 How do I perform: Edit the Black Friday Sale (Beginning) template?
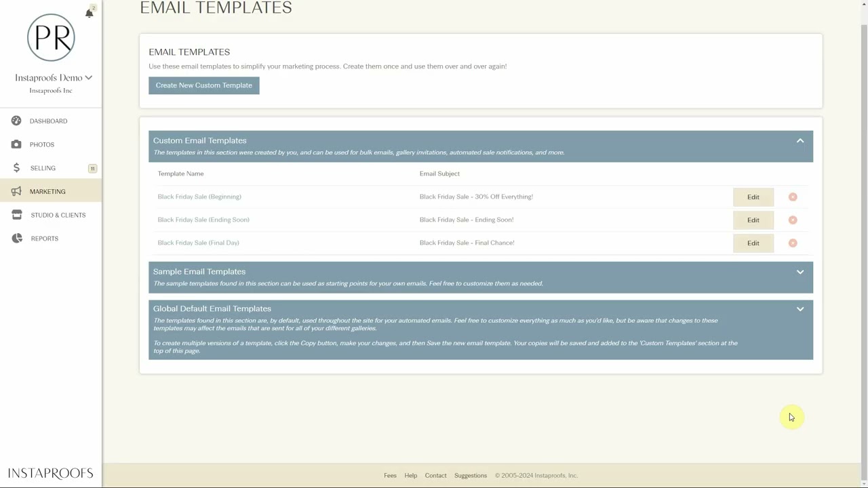click(753, 197)
